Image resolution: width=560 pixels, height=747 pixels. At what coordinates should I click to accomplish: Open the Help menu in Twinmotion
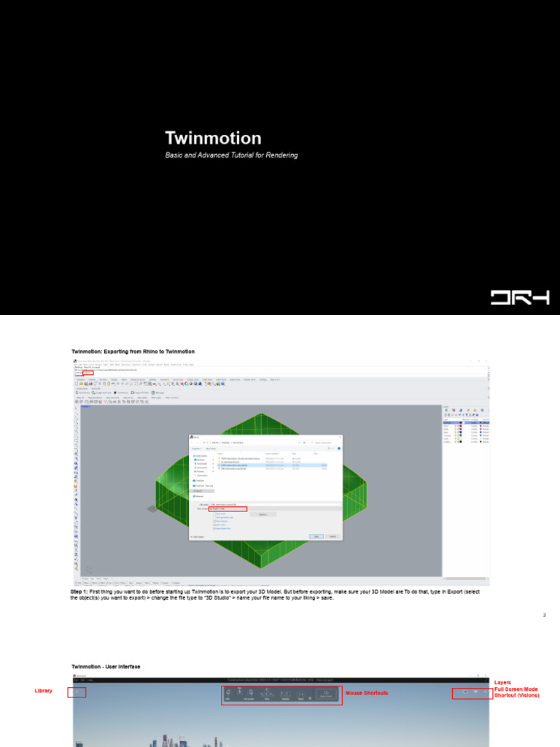90,680
